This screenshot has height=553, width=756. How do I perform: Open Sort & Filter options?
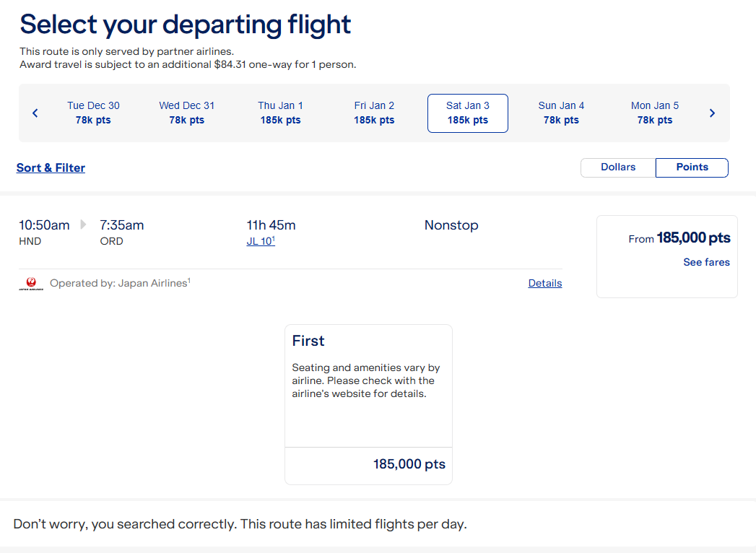[x=51, y=168]
